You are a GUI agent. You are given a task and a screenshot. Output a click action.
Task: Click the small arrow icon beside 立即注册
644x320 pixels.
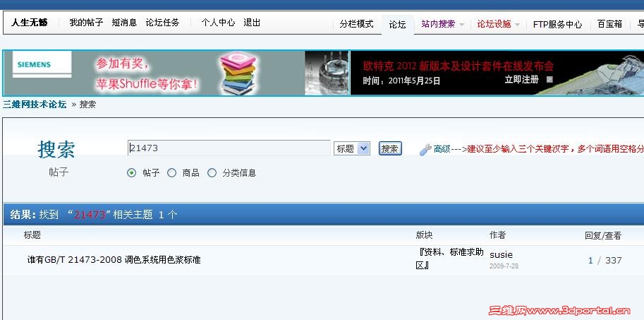[x=550, y=80]
